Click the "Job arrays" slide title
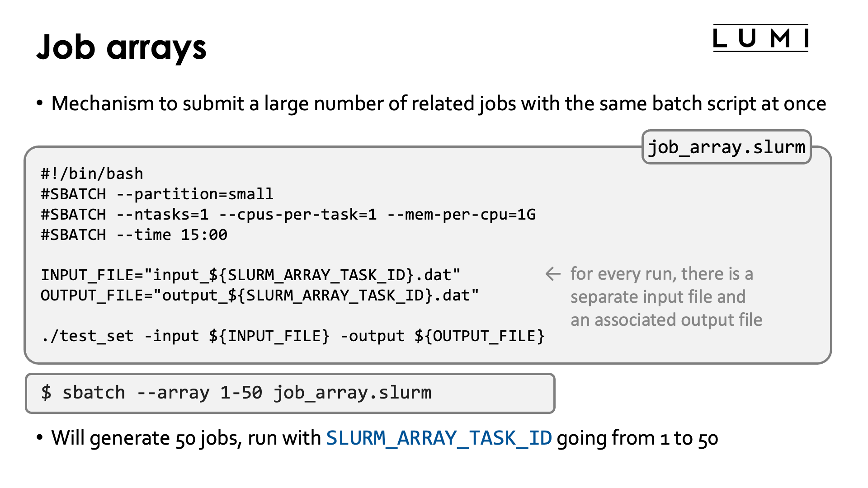This screenshot has height=488, width=868. click(121, 47)
